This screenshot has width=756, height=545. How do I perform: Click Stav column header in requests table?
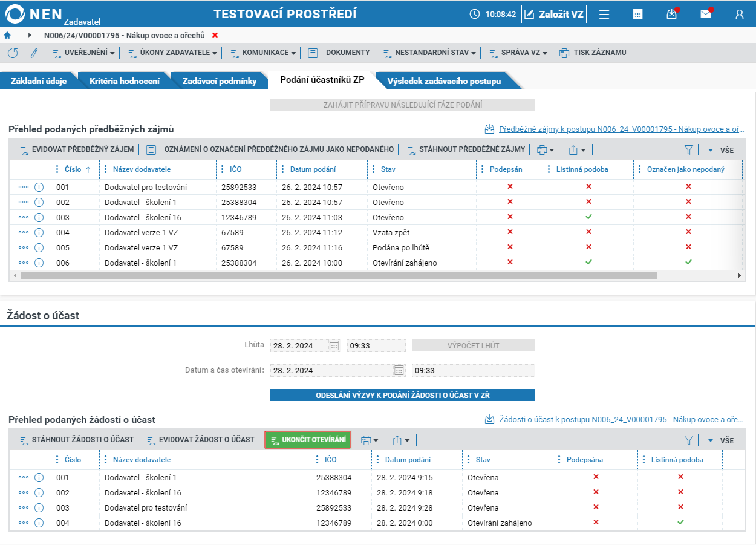click(x=483, y=460)
